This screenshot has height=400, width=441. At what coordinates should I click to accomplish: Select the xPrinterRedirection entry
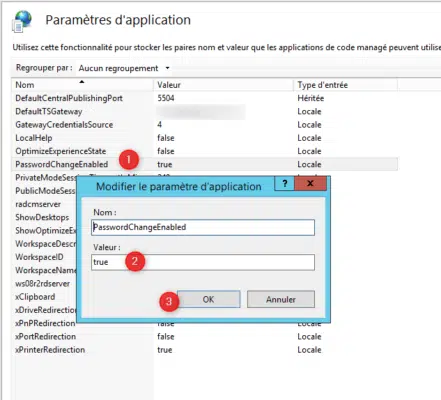point(205,350)
